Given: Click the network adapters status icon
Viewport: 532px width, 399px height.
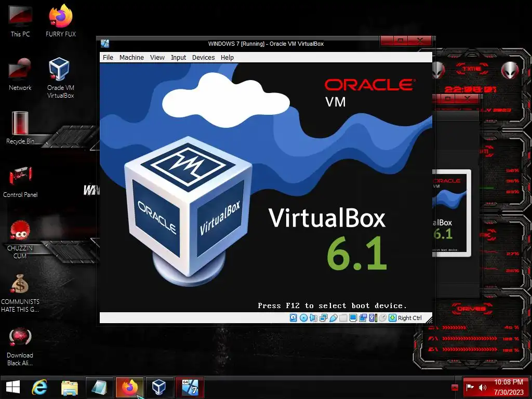Looking at the screenshot, I should point(323,318).
